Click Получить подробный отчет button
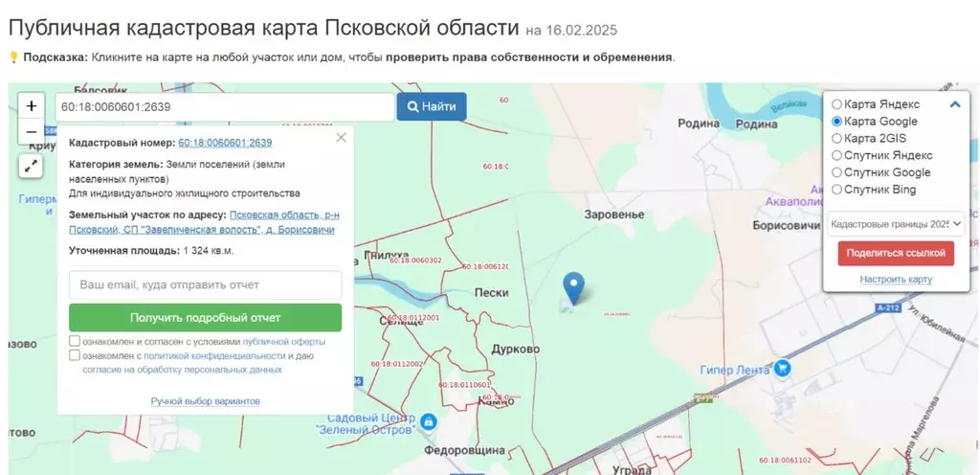 [205, 318]
